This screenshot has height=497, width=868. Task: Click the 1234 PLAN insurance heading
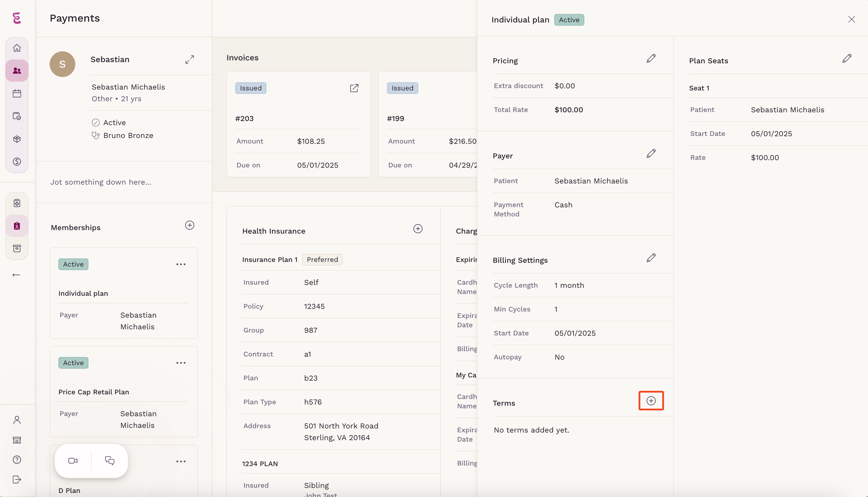click(x=260, y=464)
